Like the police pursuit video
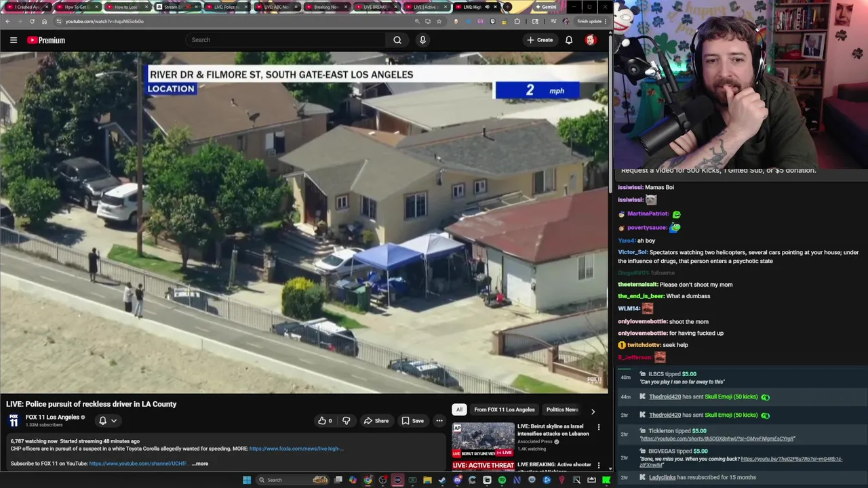Viewport: 868px width, 488px height. click(x=325, y=421)
